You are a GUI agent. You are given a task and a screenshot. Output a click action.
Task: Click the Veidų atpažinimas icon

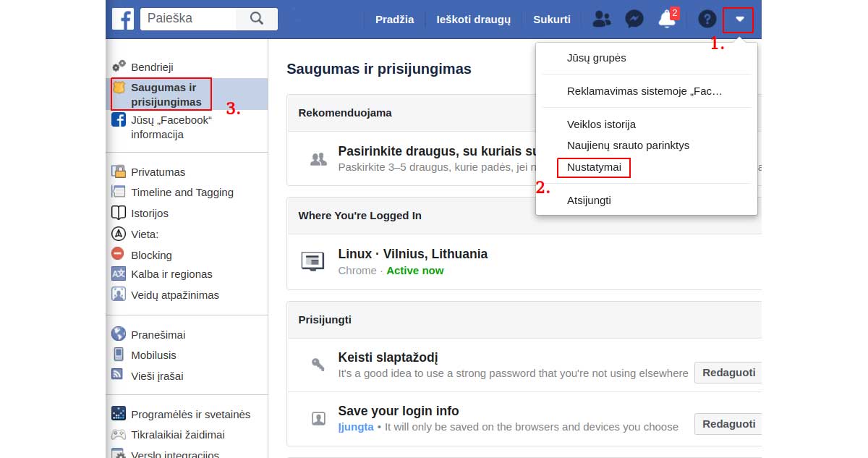[119, 294]
